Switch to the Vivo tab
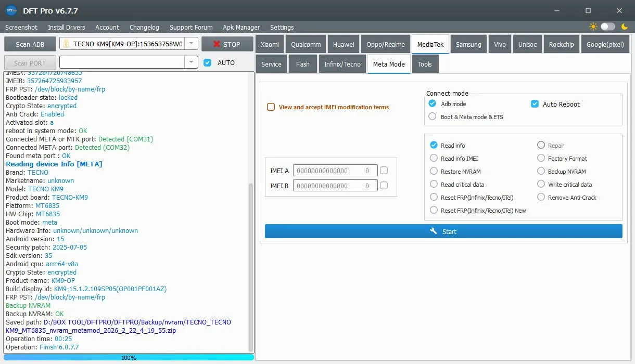This screenshot has width=635, height=364. coord(500,44)
